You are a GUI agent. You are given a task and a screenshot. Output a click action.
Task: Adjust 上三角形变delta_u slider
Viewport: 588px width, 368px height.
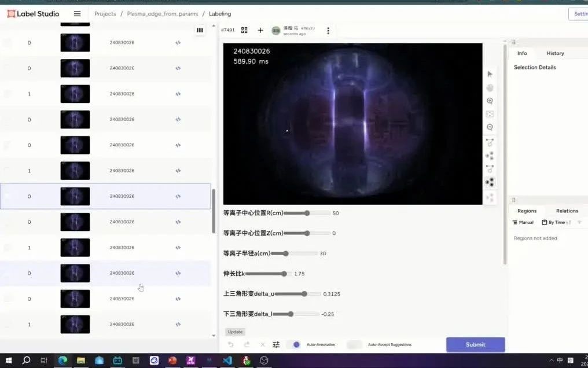coord(298,294)
